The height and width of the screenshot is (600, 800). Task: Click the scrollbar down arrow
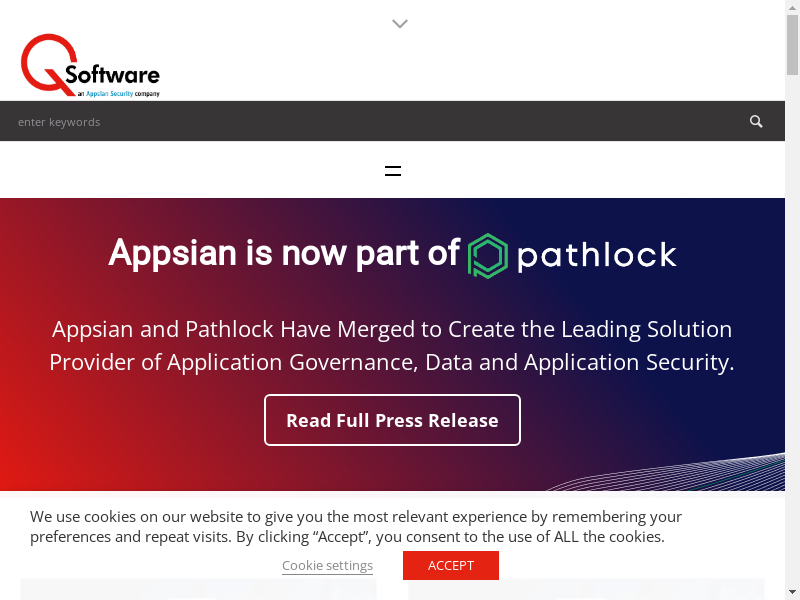coord(792,592)
